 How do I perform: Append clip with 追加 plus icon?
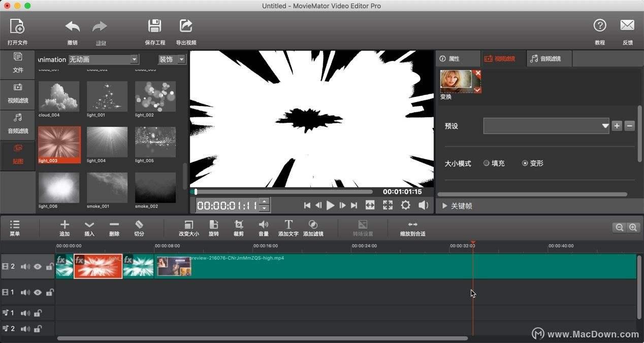(x=65, y=224)
